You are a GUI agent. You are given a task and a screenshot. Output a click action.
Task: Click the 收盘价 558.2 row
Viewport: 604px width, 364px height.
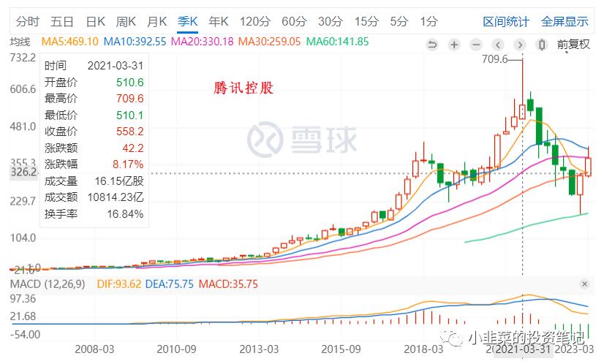click(x=94, y=132)
